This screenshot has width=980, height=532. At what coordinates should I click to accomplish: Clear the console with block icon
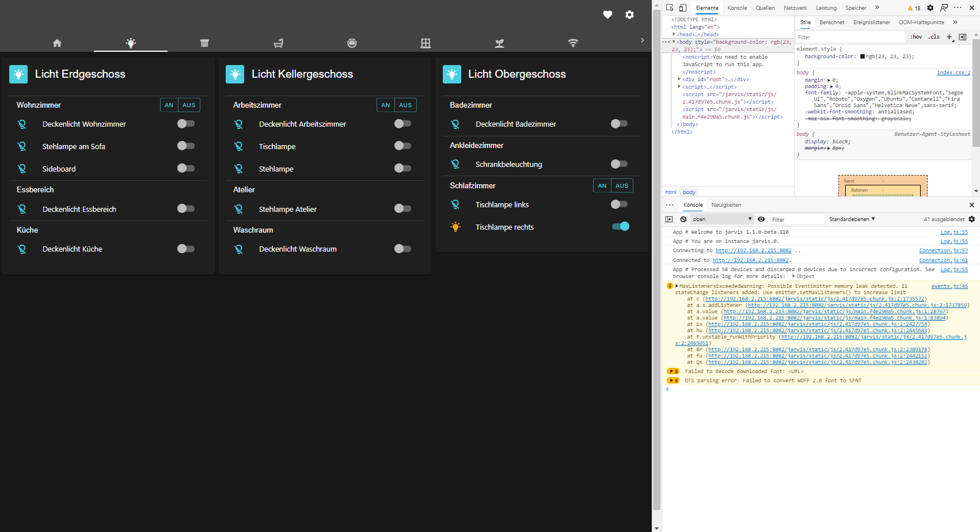point(683,219)
